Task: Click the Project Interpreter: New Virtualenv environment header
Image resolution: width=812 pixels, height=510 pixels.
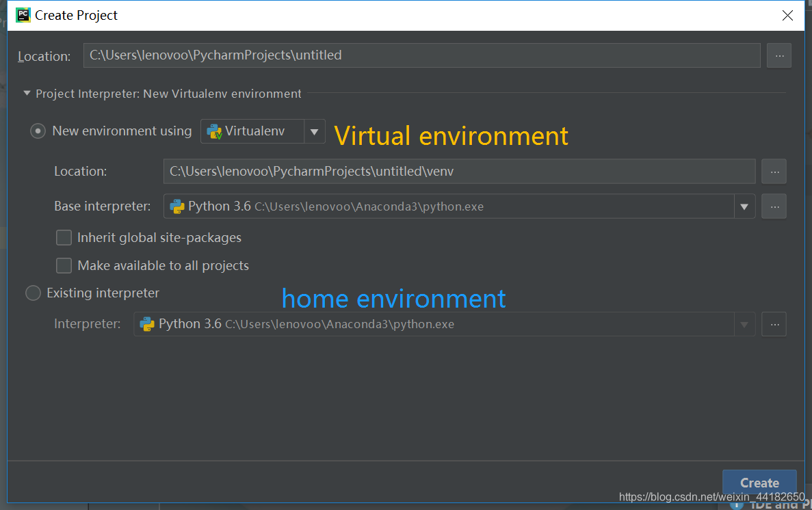Action: 168,94
